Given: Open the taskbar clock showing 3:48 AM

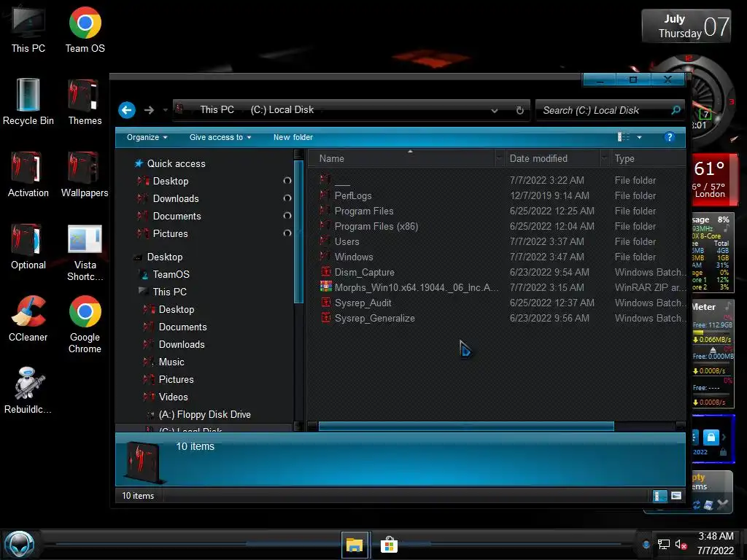Looking at the screenshot, I should [x=716, y=543].
